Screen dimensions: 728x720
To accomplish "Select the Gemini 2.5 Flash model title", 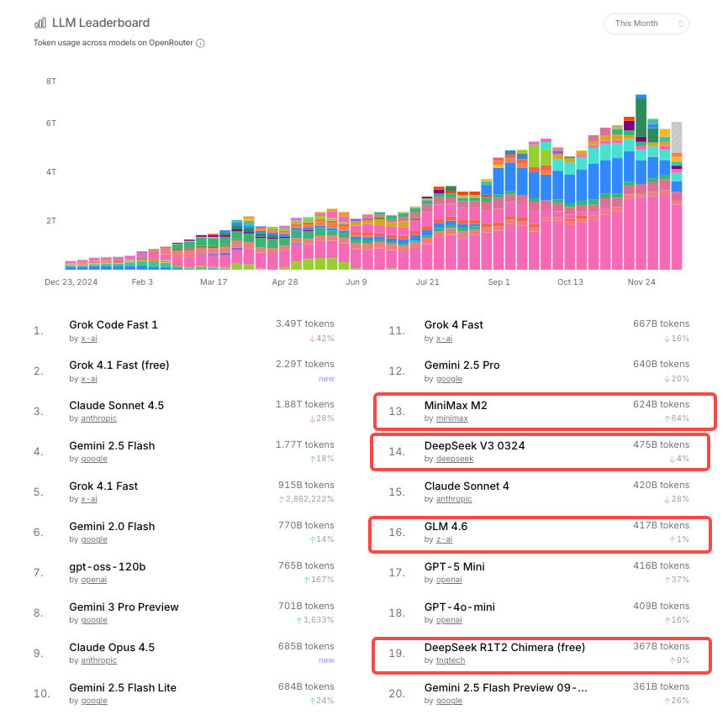I will pyautogui.click(x=112, y=445).
